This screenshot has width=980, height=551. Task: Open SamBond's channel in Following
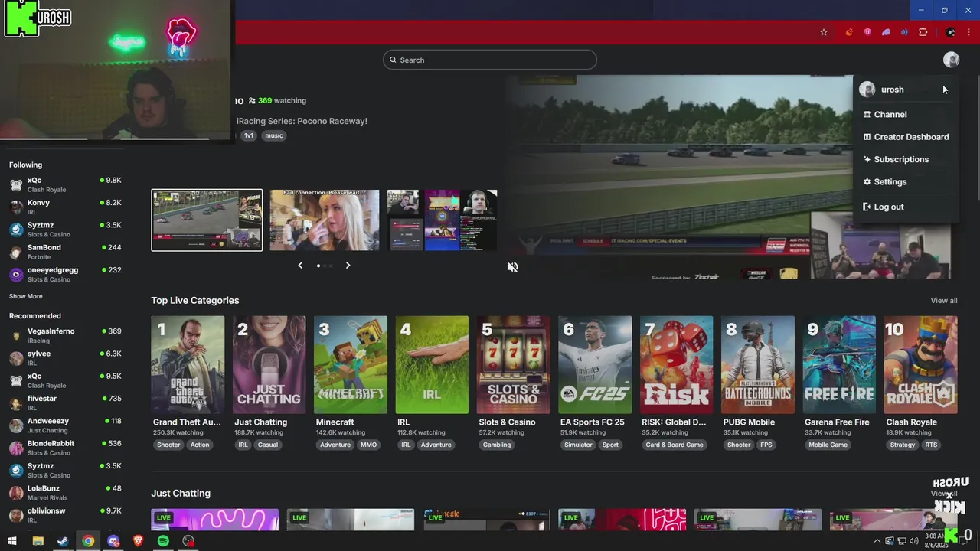pyautogui.click(x=65, y=252)
